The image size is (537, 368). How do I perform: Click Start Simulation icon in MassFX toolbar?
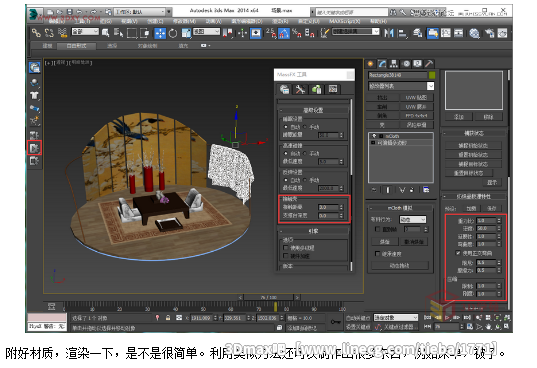point(34,148)
